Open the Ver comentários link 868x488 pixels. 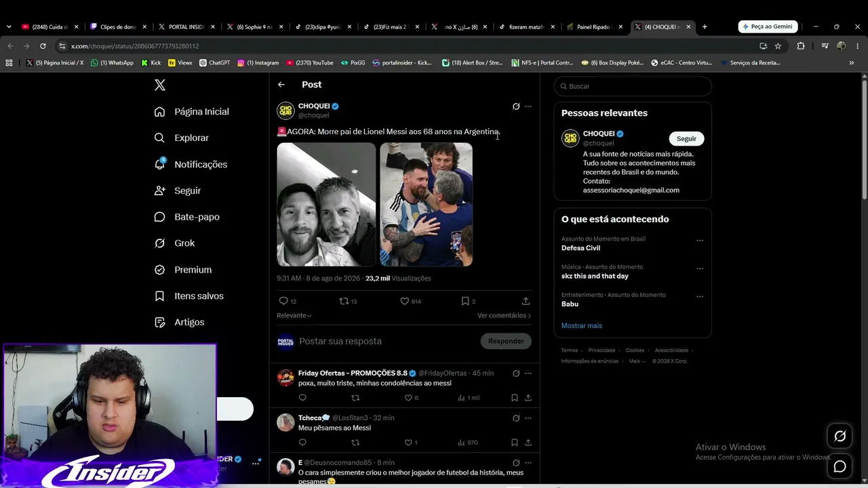504,316
